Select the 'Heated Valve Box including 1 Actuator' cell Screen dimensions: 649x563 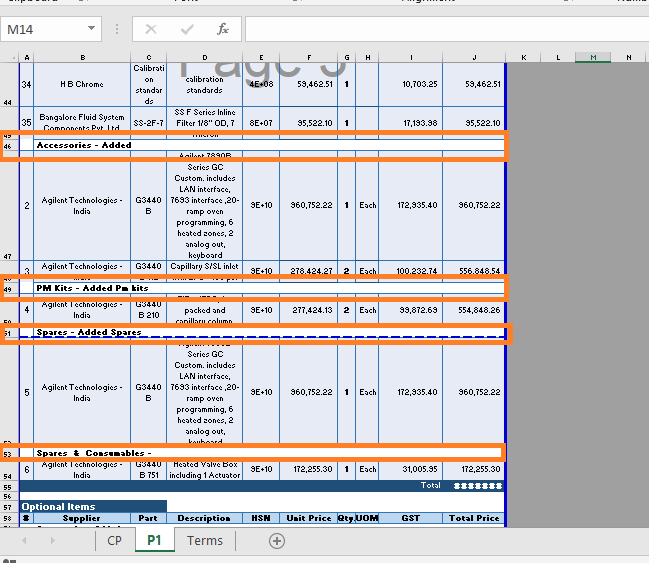[x=204, y=469]
